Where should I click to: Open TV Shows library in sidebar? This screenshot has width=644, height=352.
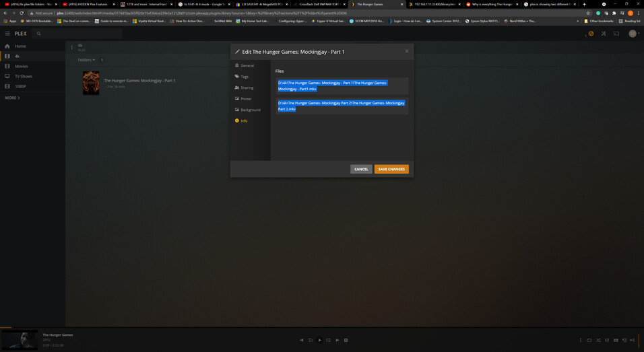coord(33,76)
